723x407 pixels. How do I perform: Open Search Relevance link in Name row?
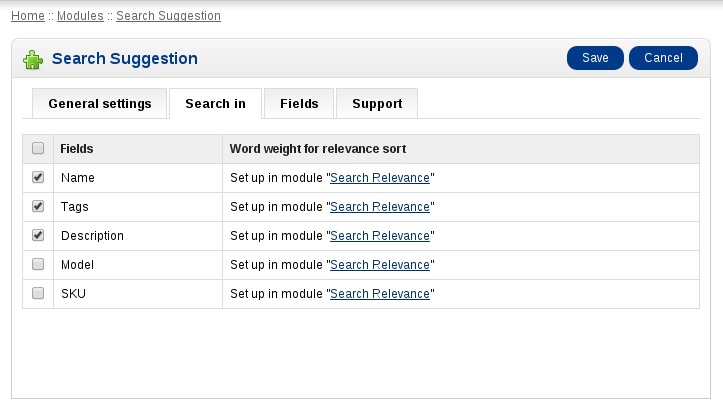pyautogui.click(x=380, y=178)
